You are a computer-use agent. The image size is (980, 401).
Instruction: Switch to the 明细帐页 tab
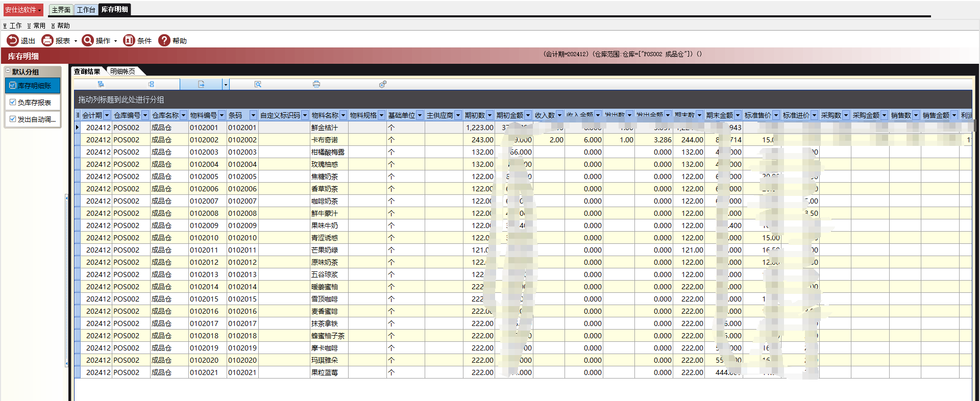[x=122, y=71]
